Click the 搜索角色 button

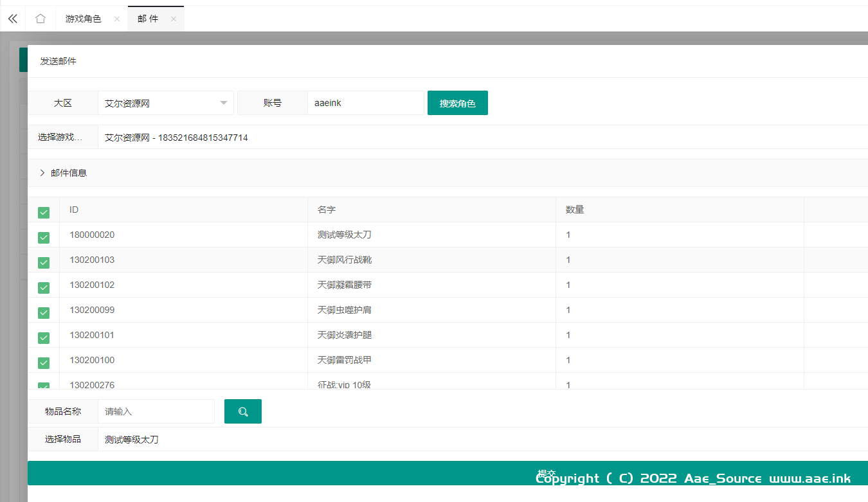(457, 103)
